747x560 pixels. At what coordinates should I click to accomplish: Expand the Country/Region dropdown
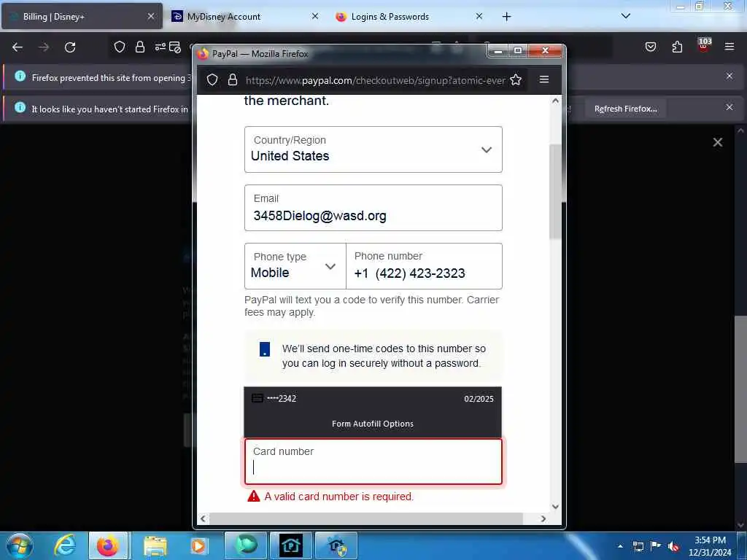373,149
